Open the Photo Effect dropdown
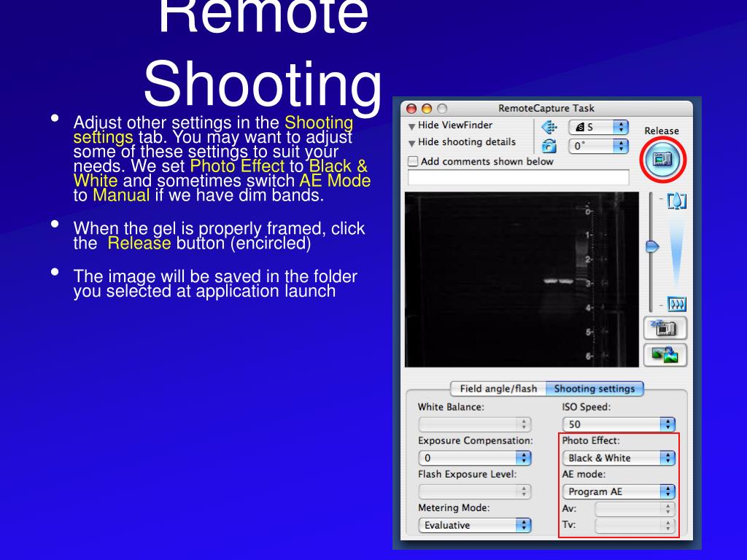 tap(618, 458)
